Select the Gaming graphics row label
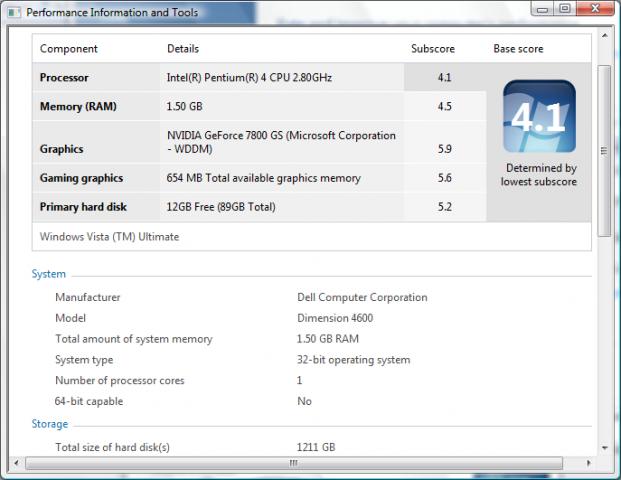Viewport: 621px width, 480px height. pyautogui.click(x=81, y=178)
